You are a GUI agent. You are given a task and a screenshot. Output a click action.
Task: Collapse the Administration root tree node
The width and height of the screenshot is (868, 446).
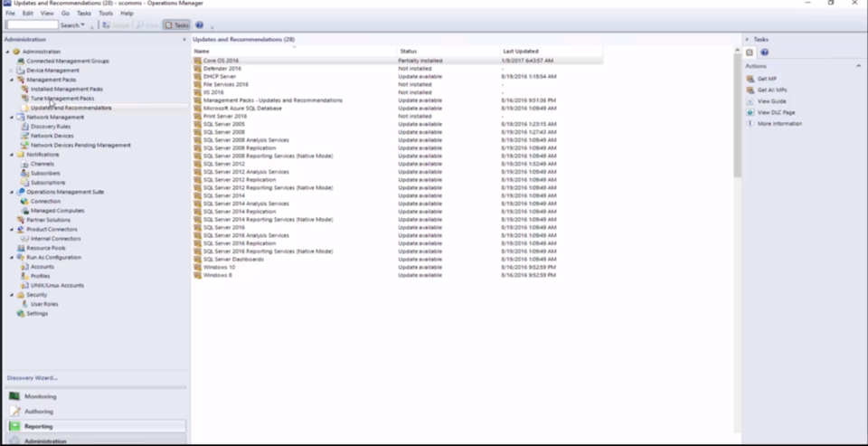7,52
